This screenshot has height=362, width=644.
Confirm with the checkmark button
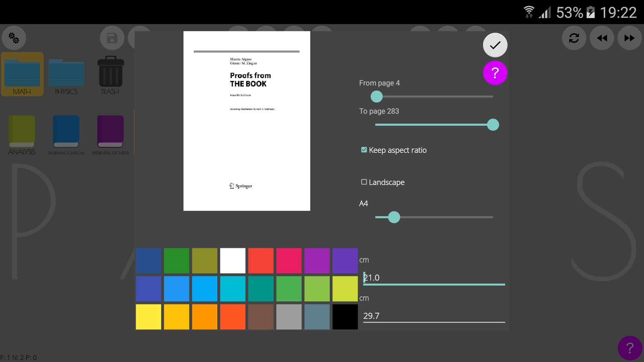click(495, 45)
